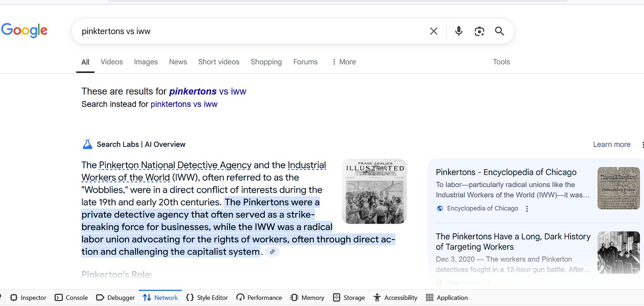Click the Encyclopedia of Chicago globe favicon
The image size is (644, 306).
click(440, 209)
